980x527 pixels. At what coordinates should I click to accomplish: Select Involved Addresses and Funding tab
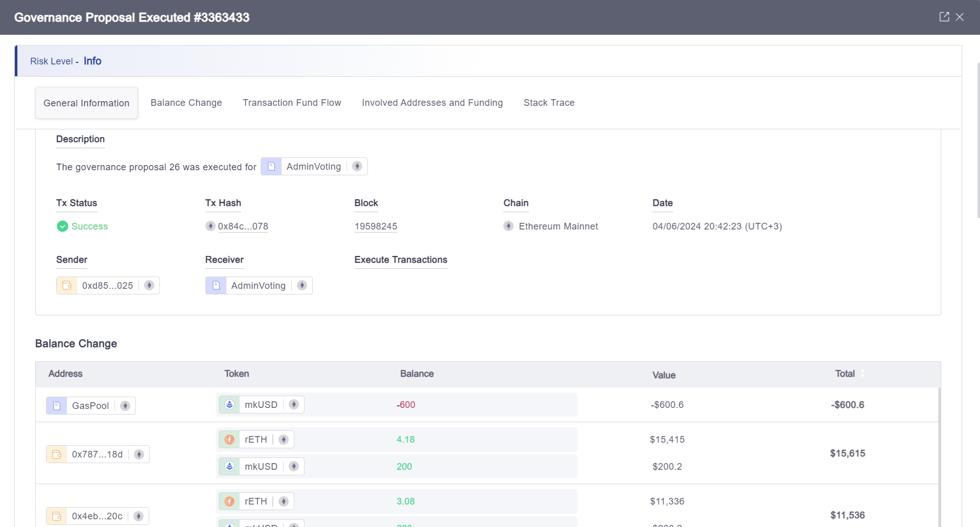click(x=432, y=103)
